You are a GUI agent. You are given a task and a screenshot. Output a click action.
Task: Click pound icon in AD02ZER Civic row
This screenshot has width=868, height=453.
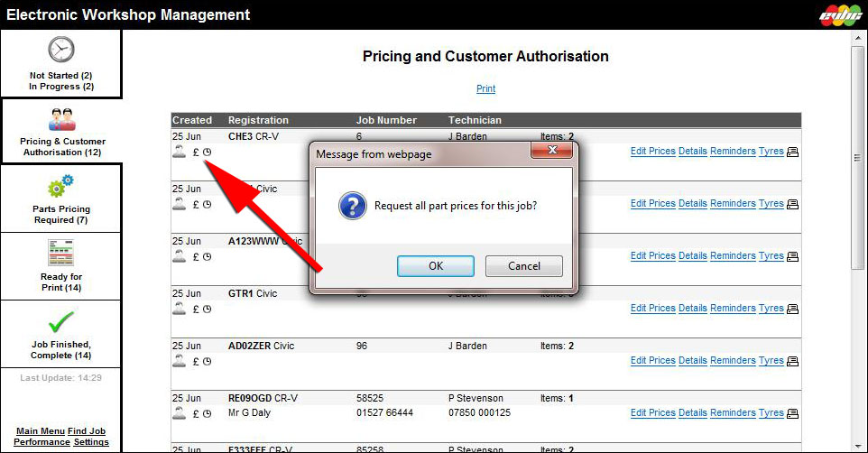(196, 362)
